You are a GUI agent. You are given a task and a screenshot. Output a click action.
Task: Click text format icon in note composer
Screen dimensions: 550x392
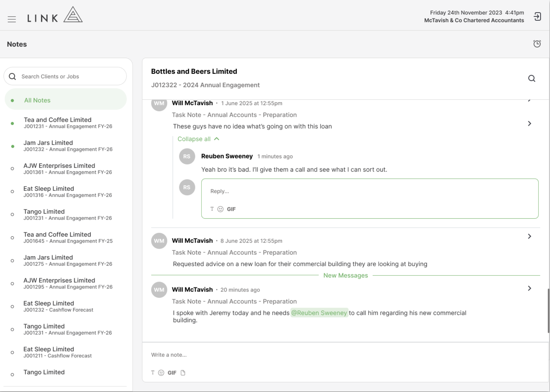(x=153, y=372)
